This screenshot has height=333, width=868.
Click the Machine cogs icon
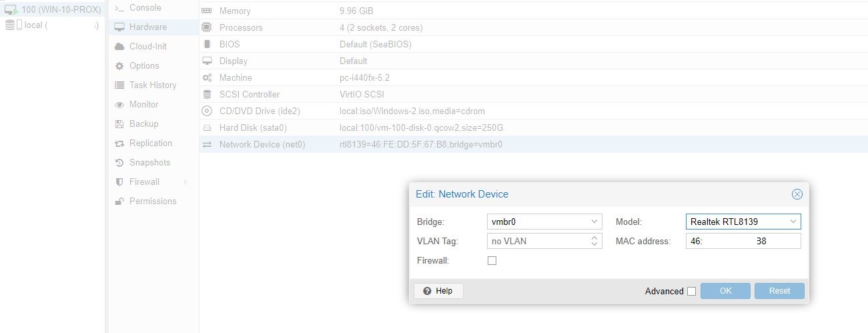(x=207, y=77)
